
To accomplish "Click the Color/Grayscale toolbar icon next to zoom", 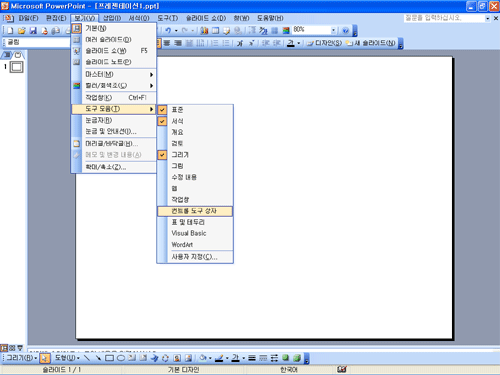I will coord(286,31).
